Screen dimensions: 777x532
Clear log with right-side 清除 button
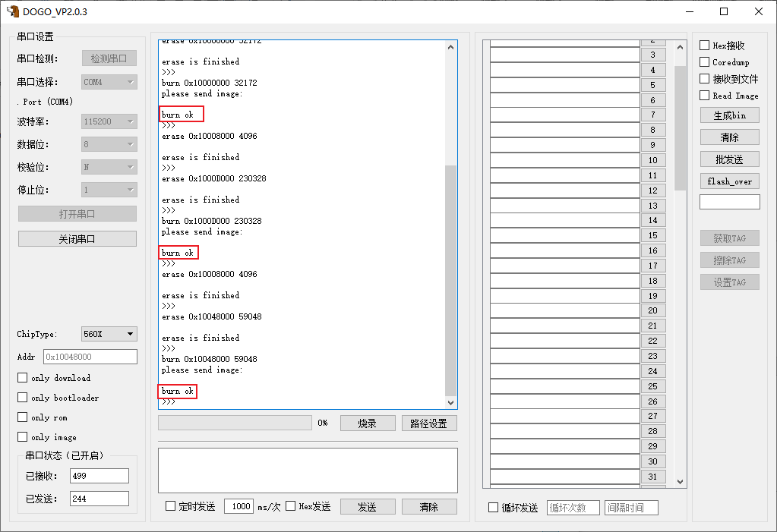coord(729,137)
